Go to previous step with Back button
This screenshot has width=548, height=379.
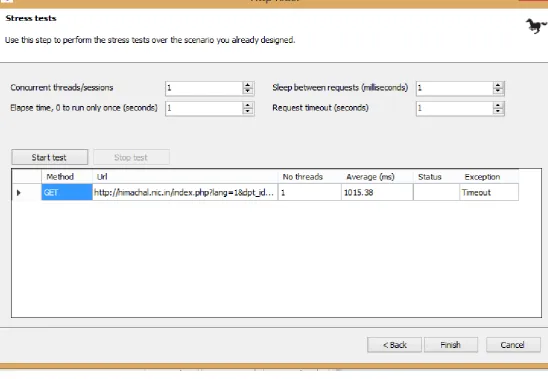tap(394, 345)
